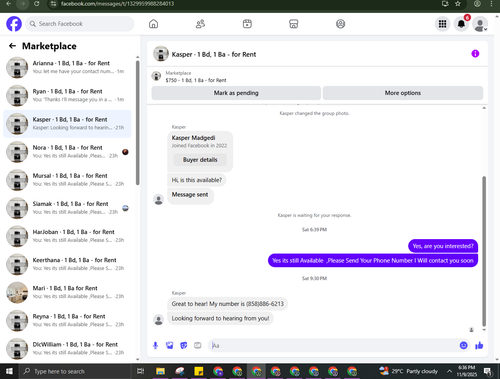
Task: Open Siamak 1 Bd rental conversation
Action: (68, 208)
